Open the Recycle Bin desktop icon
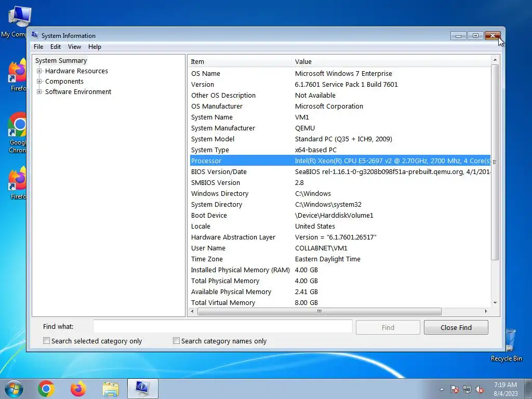Viewport: 532px width, 399px height. 508,345
